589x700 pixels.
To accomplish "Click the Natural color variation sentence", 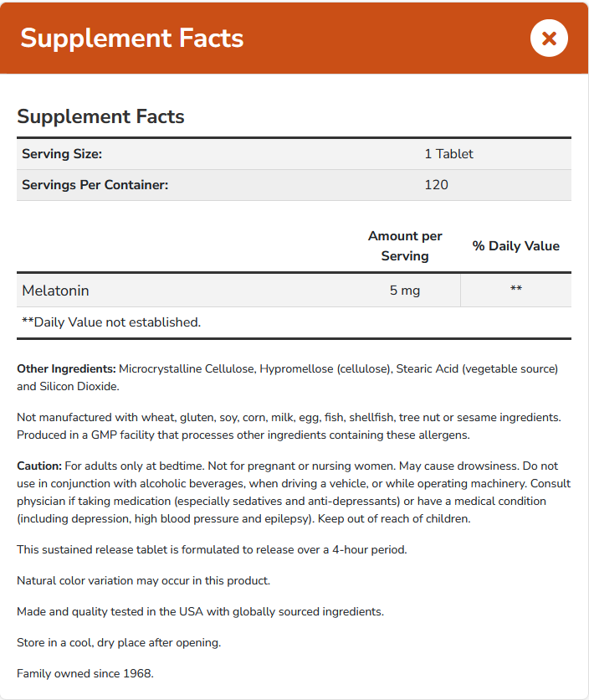I will [x=143, y=580].
